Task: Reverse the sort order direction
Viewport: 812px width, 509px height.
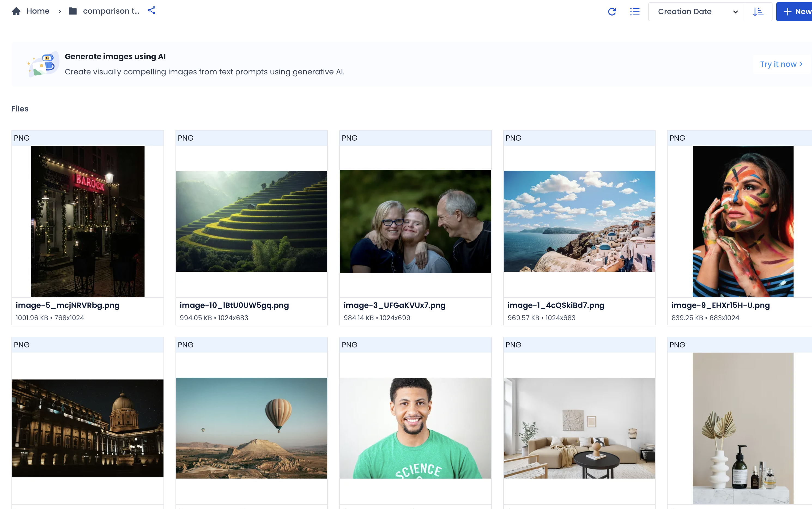Action: coord(758,11)
